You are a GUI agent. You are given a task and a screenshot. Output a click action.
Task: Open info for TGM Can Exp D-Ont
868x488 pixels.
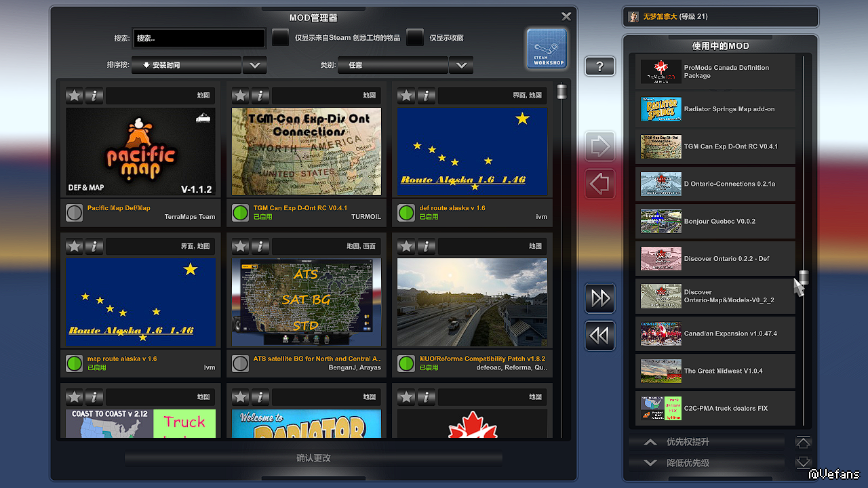[260, 96]
